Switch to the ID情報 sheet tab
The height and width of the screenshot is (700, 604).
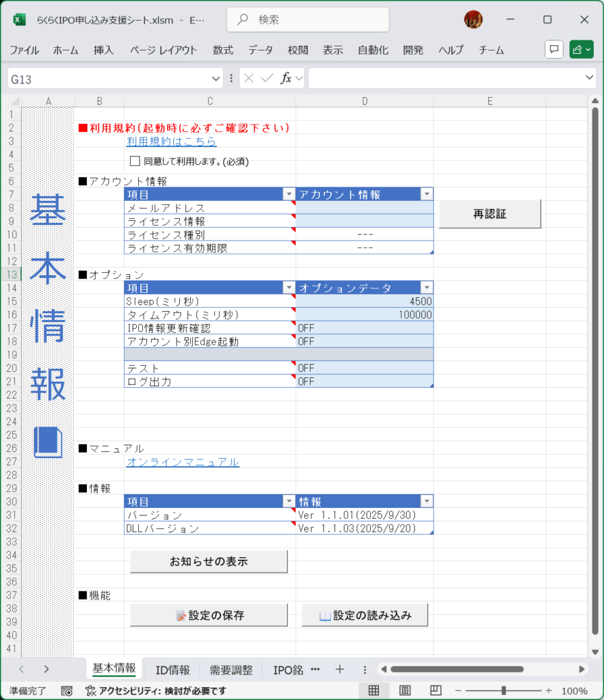coord(172,670)
